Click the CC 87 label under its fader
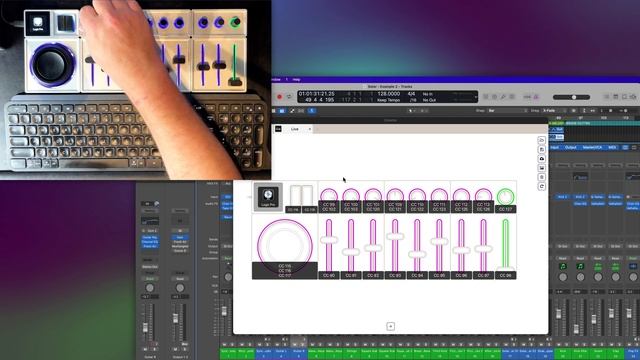Image resolution: width=640 pixels, height=360 pixels. [x=483, y=276]
